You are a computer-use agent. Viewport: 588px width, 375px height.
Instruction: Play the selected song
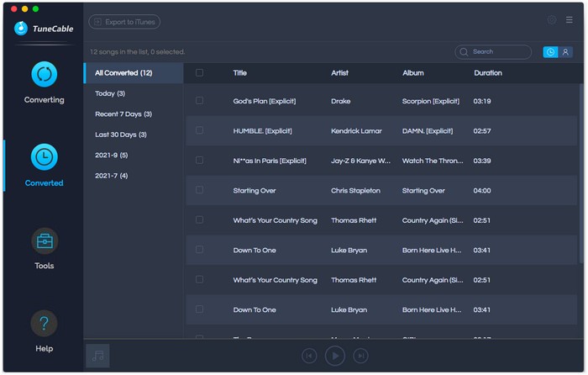coord(335,356)
